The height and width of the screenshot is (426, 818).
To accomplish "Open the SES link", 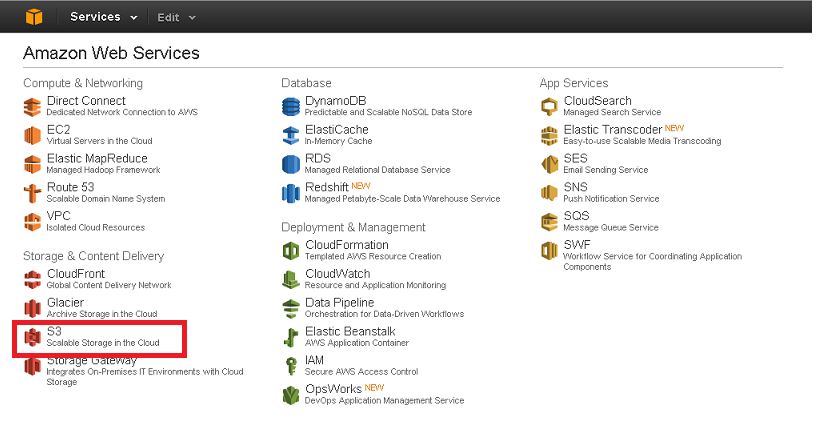I will click(x=575, y=158).
